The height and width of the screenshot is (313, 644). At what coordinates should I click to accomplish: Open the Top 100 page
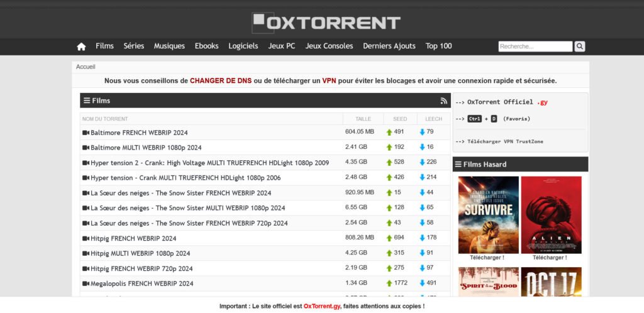click(438, 46)
